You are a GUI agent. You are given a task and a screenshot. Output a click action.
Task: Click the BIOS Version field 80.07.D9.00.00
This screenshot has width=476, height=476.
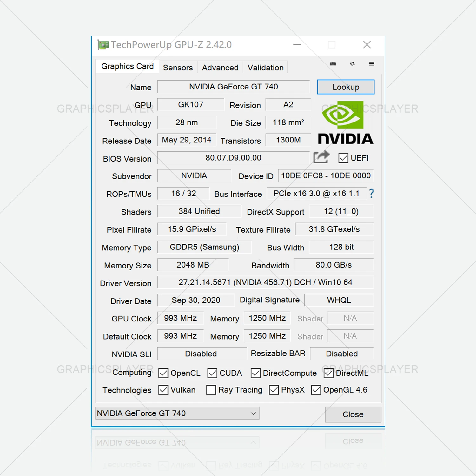coord(234,158)
